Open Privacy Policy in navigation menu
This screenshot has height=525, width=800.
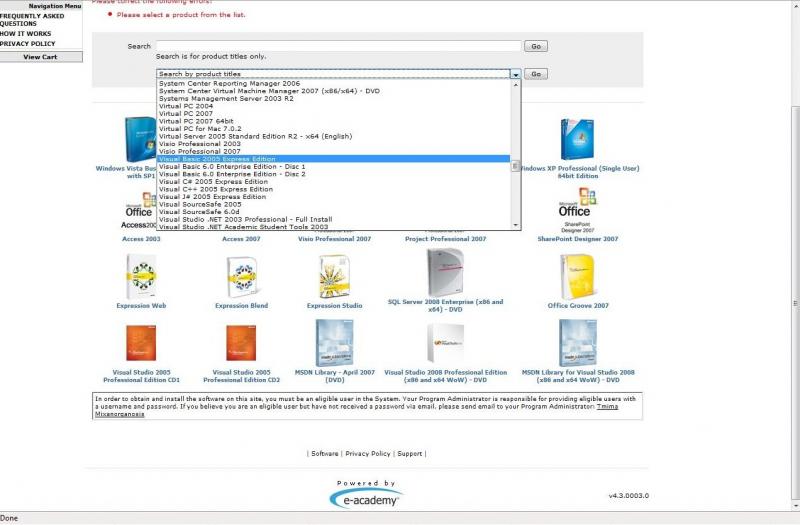(28, 44)
